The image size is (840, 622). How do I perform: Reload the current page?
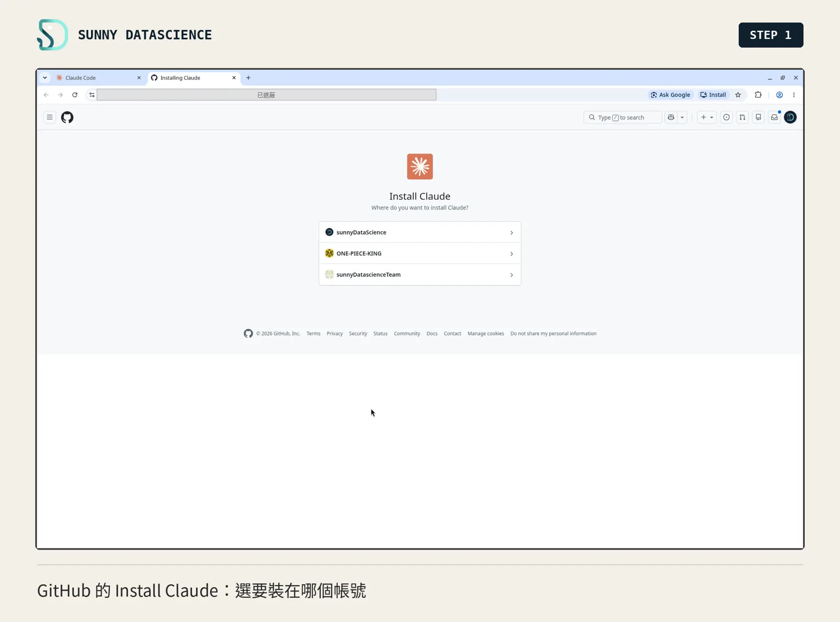point(75,95)
